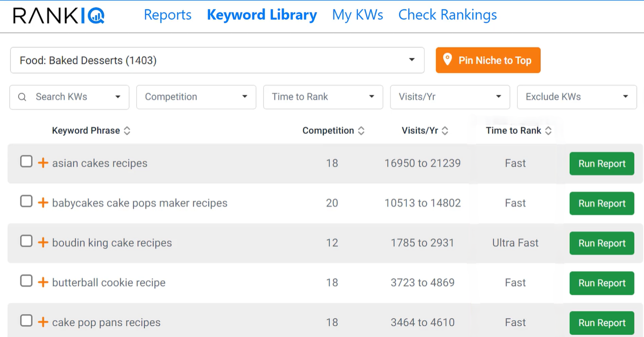The image size is (644, 337).
Task: Click 'boudin king cake recipes' keyword
Action: pyautogui.click(x=112, y=243)
